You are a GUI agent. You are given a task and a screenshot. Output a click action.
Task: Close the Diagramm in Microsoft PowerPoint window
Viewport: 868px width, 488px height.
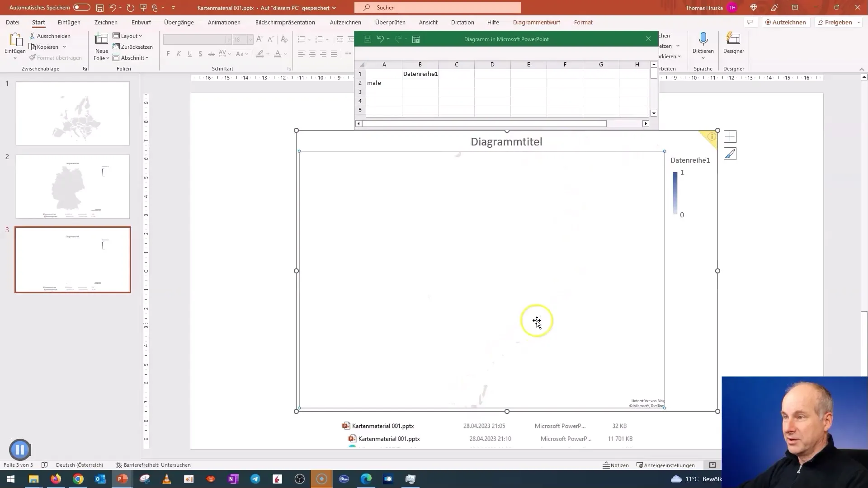[x=648, y=39]
